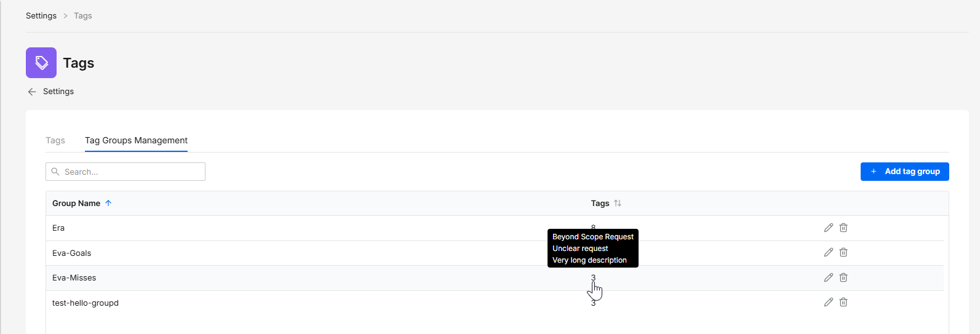The height and width of the screenshot is (334, 980).
Task: Click the Group Name column header
Action: coord(76,203)
